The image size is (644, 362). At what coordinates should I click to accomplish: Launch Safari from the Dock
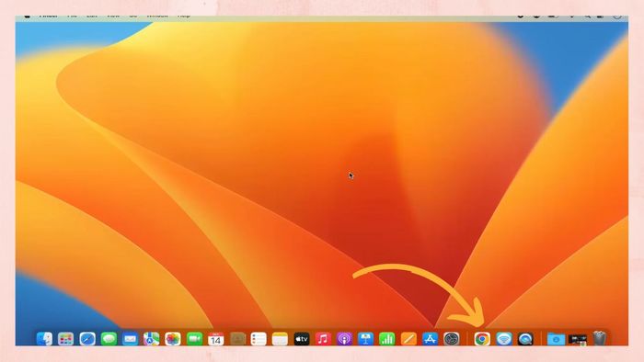(x=87, y=339)
